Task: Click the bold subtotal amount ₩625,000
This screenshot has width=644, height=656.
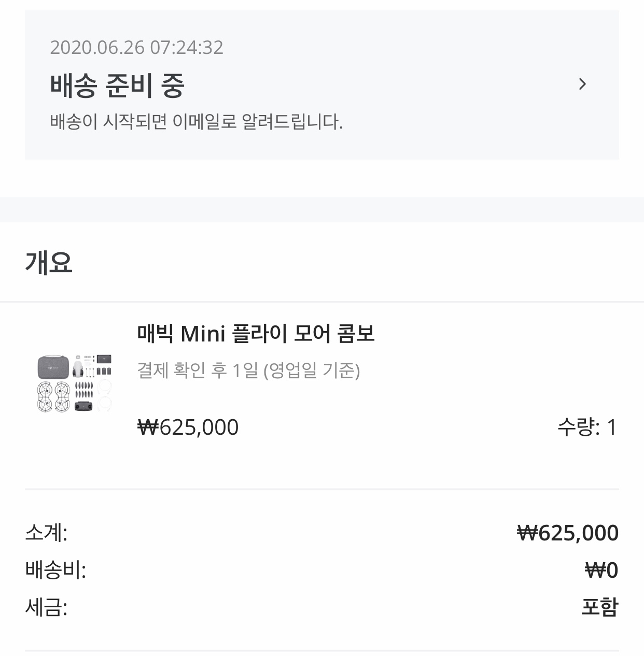Action: [x=568, y=533]
